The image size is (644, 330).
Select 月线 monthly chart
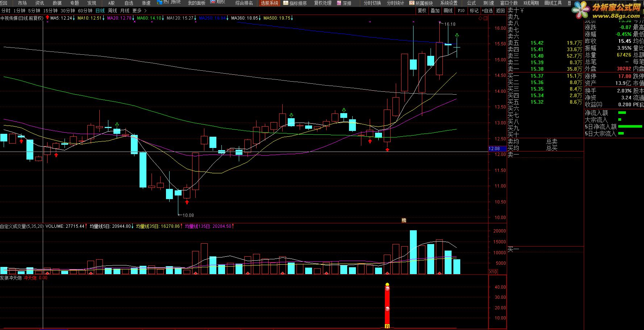(x=125, y=11)
